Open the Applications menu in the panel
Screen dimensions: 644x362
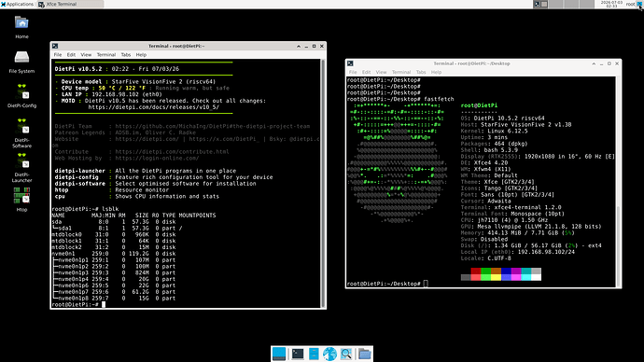click(x=17, y=4)
